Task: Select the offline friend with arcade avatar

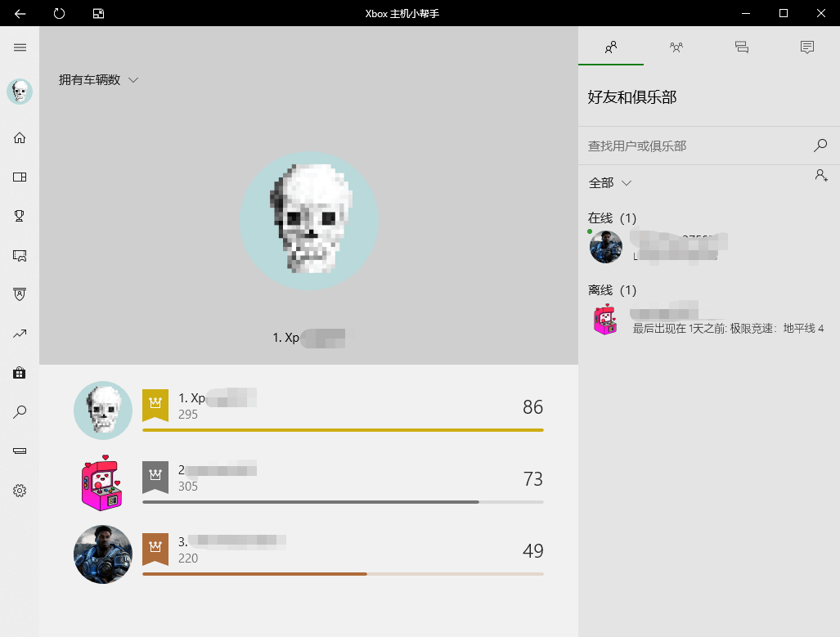Action: [709, 319]
